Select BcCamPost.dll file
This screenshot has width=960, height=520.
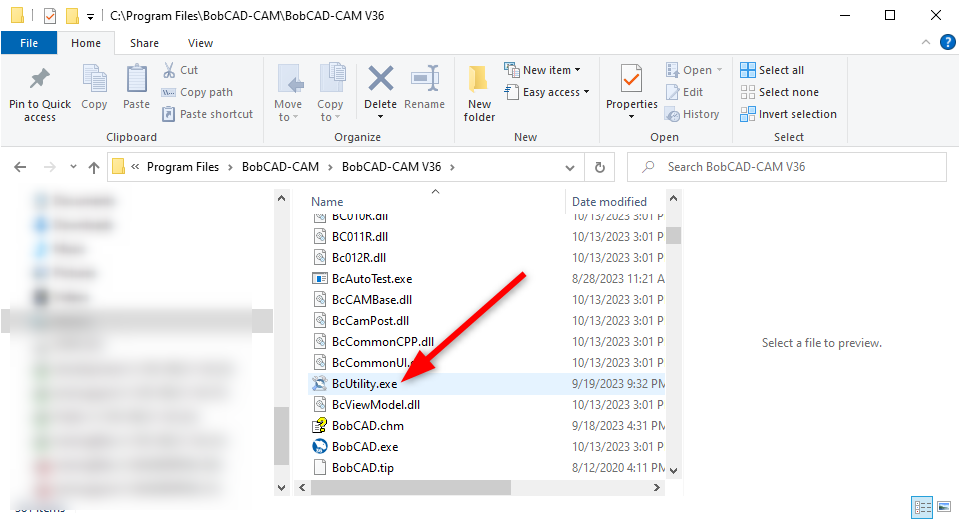(x=370, y=320)
